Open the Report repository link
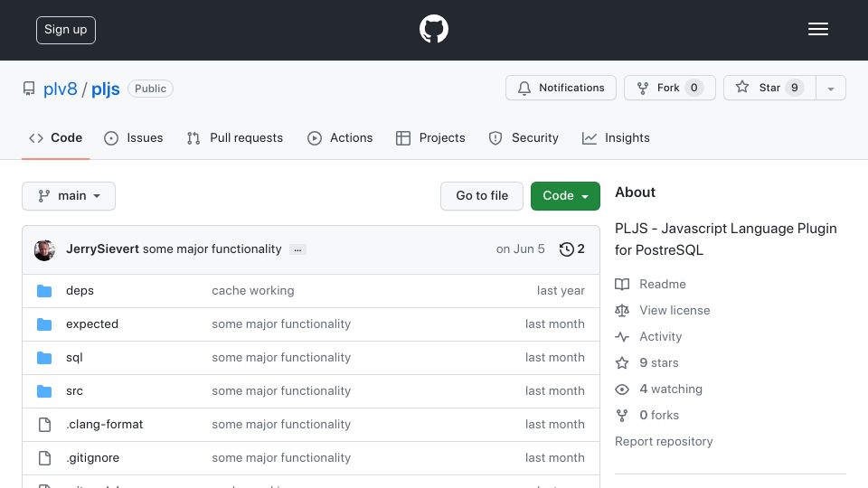 (x=664, y=442)
